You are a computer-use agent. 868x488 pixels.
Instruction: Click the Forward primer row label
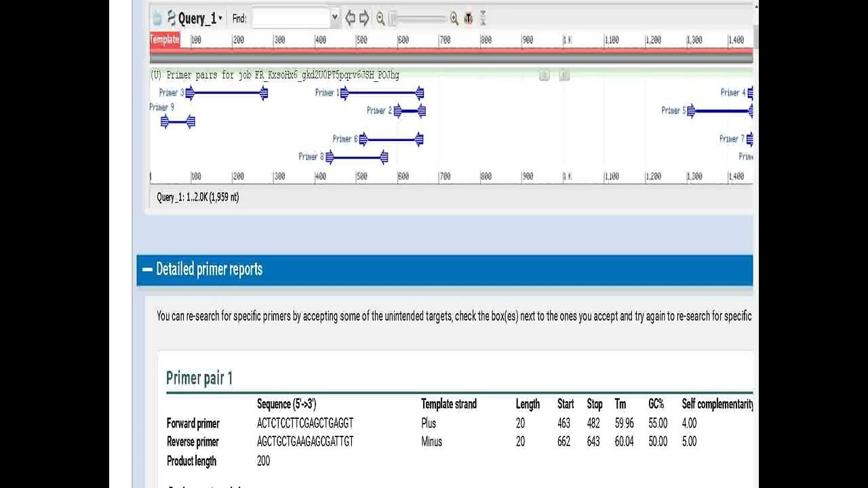193,423
